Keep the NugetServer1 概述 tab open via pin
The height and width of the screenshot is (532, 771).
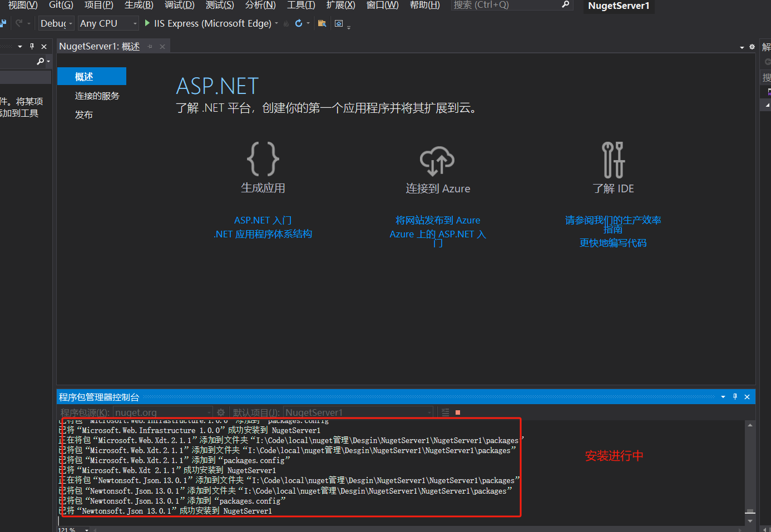point(150,46)
